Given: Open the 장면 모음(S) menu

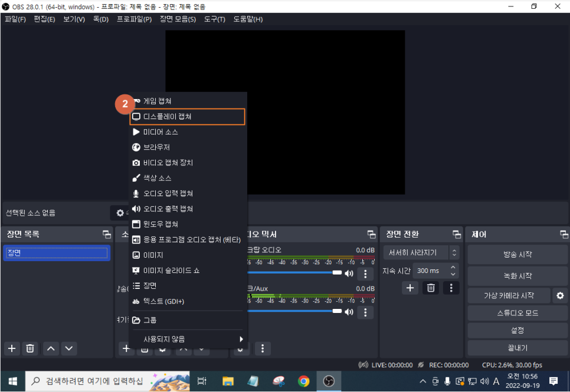Looking at the screenshot, I should tap(178, 19).
